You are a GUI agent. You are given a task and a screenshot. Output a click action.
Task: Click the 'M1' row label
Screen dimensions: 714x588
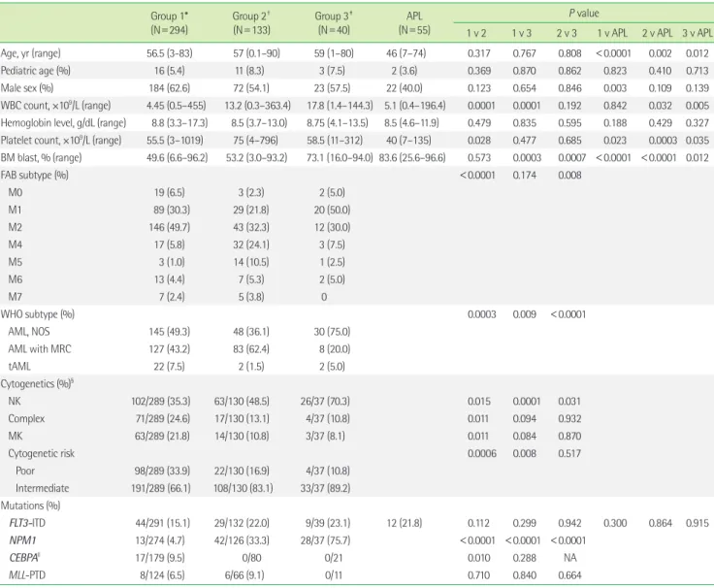[15, 210]
